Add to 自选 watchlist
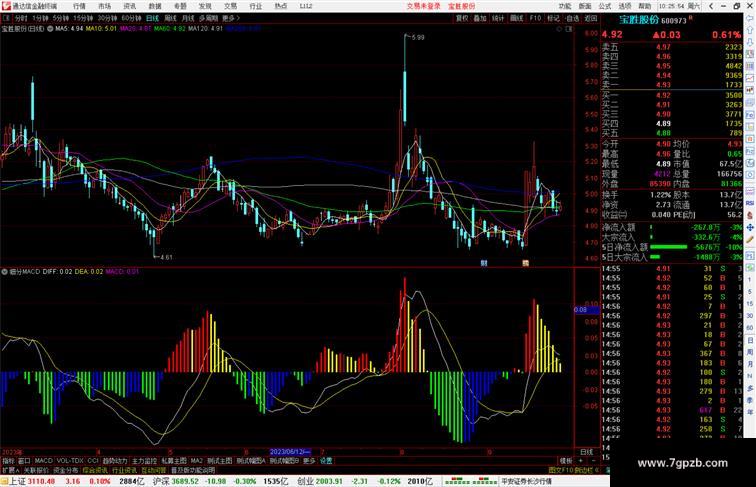The width and height of the screenshot is (756, 487). point(572,18)
